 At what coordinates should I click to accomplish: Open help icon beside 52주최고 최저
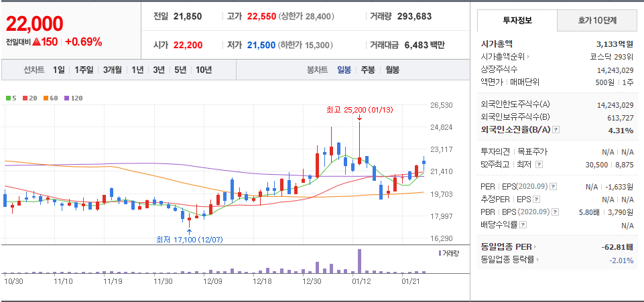click(539, 165)
